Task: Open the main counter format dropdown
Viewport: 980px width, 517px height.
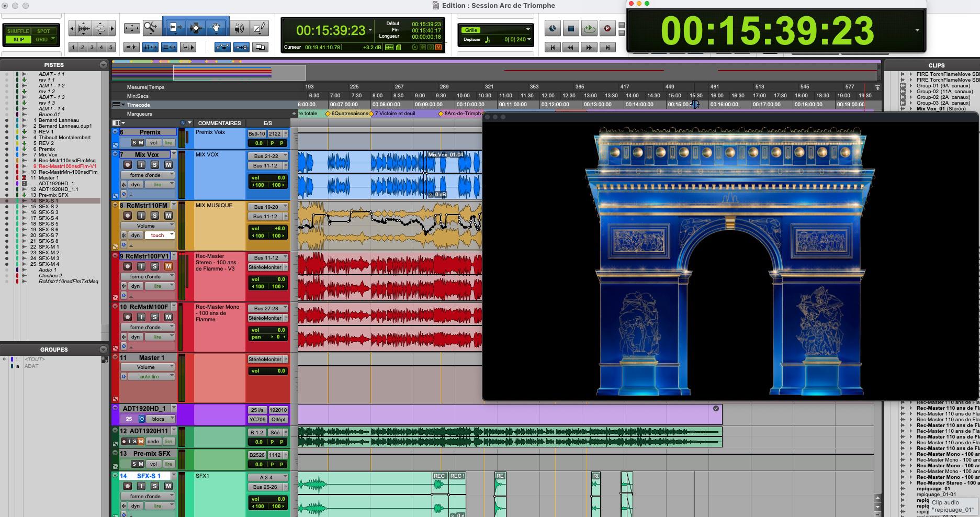Action: click(370, 30)
